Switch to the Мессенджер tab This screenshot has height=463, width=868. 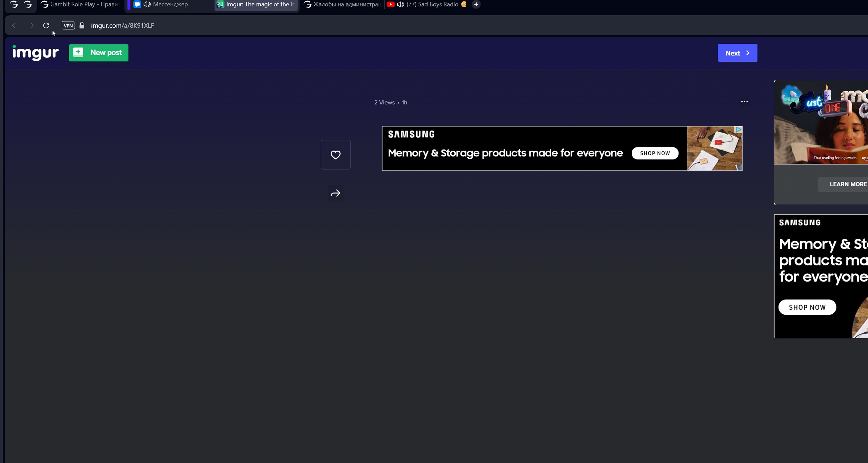point(170,4)
